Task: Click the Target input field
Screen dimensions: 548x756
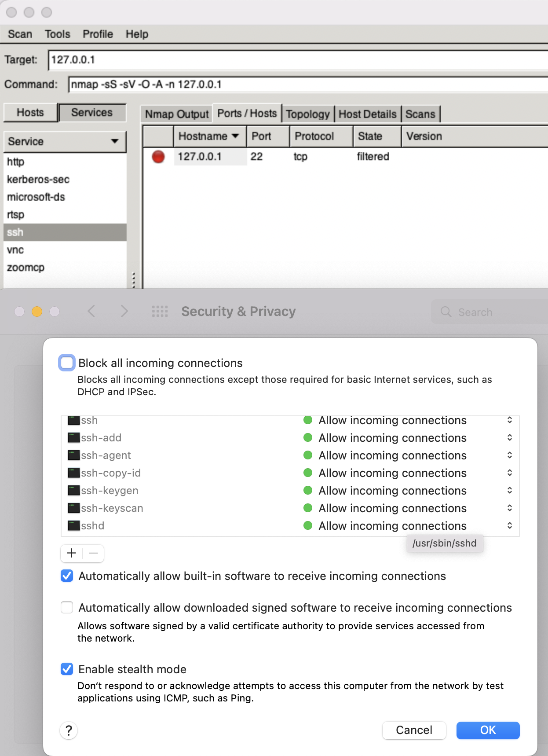Action: click(298, 60)
